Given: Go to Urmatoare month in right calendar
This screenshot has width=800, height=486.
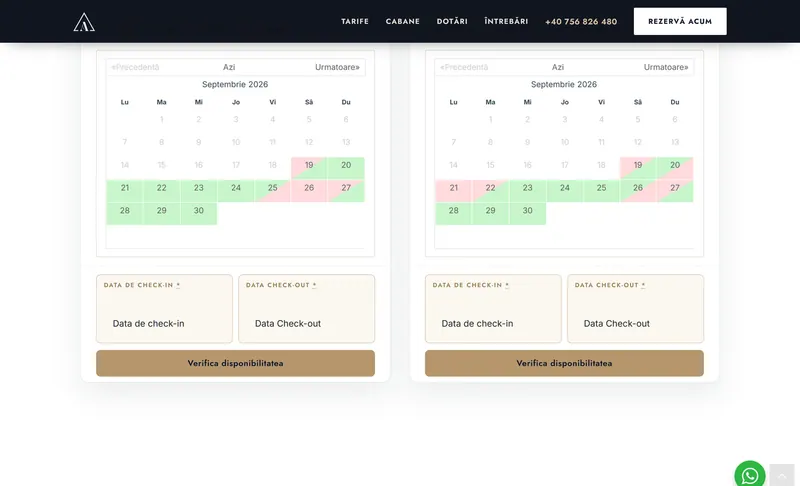Looking at the screenshot, I should pos(666,67).
